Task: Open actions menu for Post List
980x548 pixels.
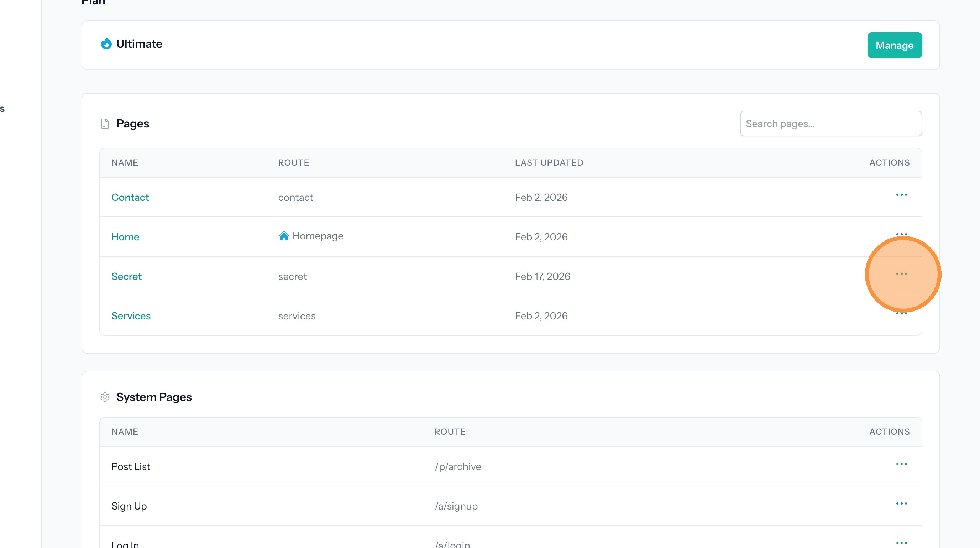Action: (901, 464)
